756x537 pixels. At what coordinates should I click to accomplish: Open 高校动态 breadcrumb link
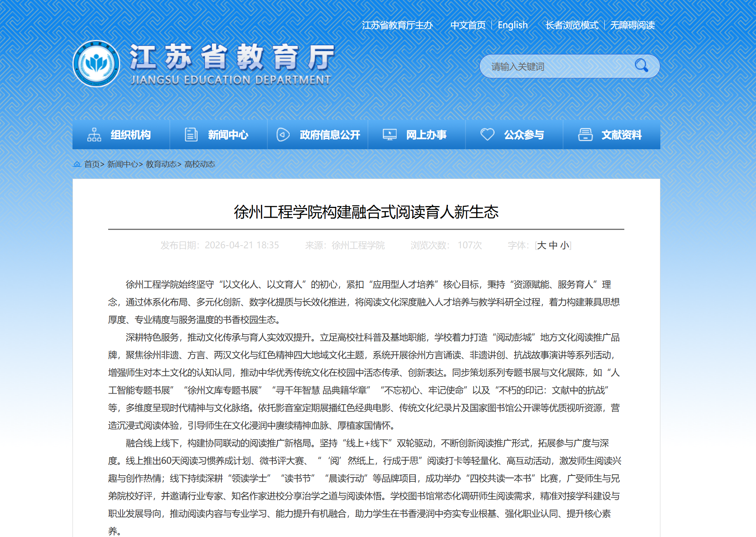pyautogui.click(x=200, y=164)
